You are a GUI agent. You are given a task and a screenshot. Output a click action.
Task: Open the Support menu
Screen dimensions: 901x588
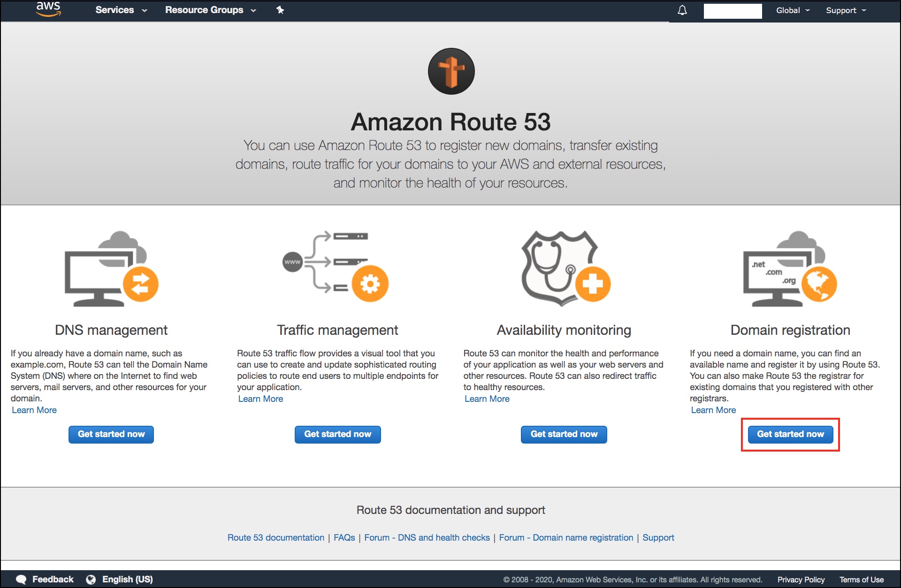846,10
